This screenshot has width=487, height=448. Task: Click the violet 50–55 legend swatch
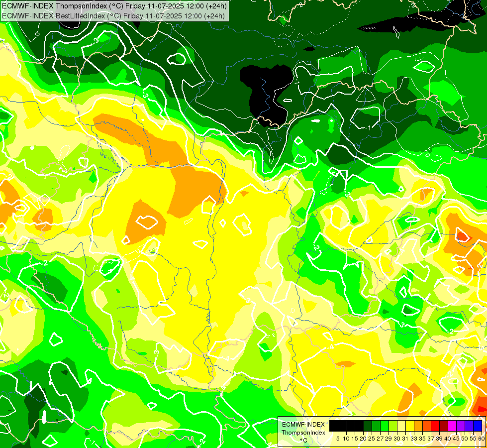tap(469, 426)
